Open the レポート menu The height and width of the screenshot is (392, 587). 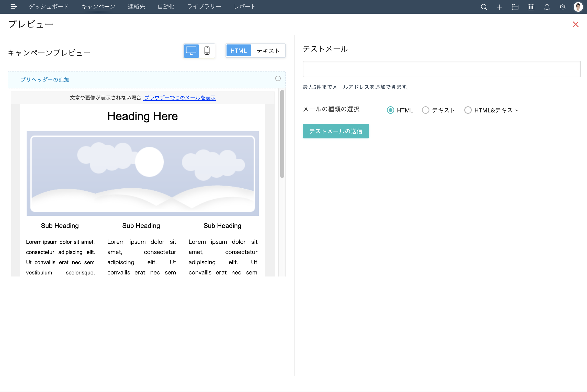(x=245, y=7)
